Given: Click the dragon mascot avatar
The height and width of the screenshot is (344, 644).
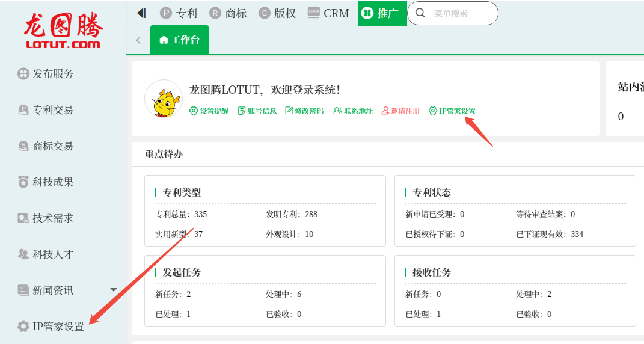Looking at the screenshot, I should pyautogui.click(x=163, y=99).
